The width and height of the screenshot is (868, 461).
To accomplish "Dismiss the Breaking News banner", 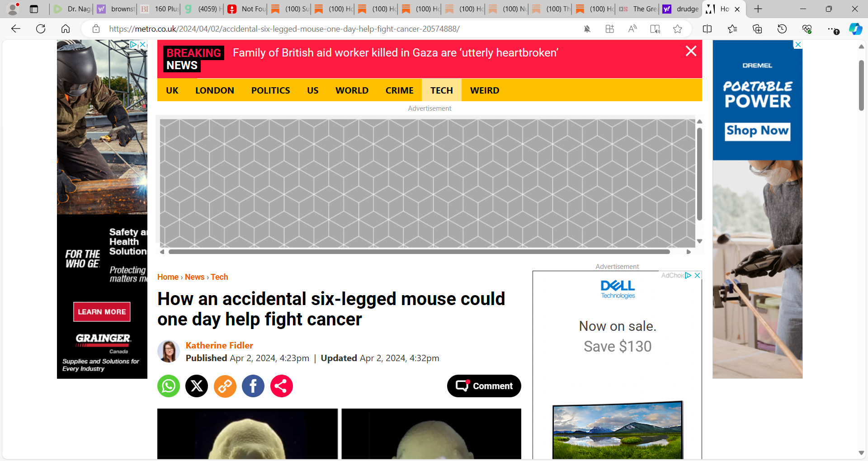I will tap(691, 51).
